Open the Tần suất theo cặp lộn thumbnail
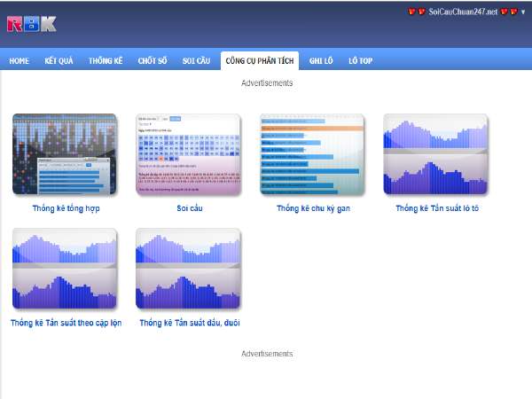 click(65, 269)
